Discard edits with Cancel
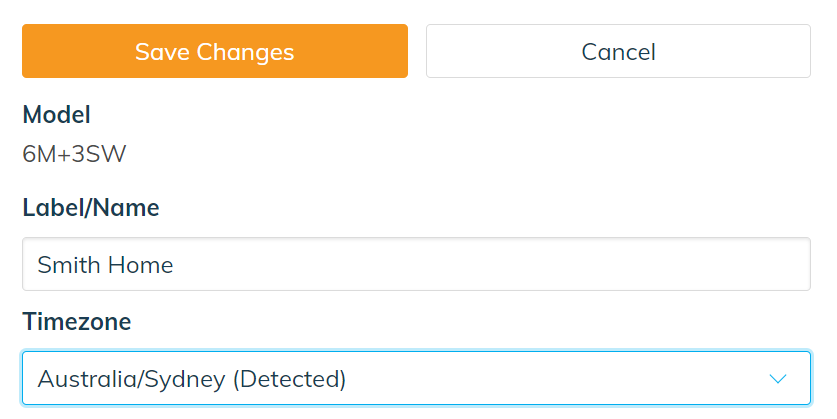The height and width of the screenshot is (419, 837). coord(618,51)
